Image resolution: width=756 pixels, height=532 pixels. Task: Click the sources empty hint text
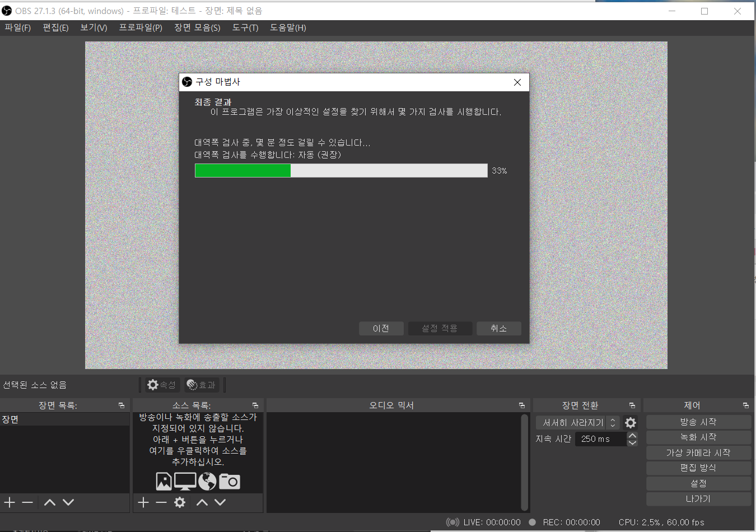(198, 440)
